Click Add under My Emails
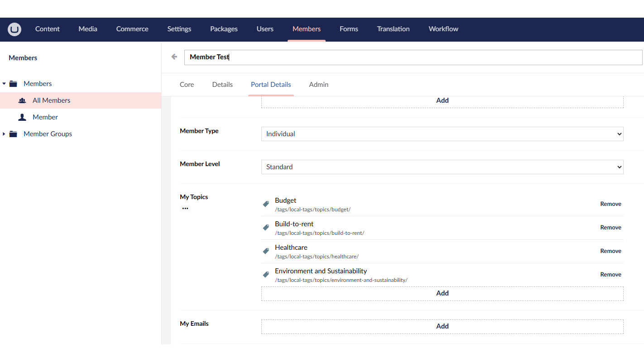 click(x=442, y=326)
